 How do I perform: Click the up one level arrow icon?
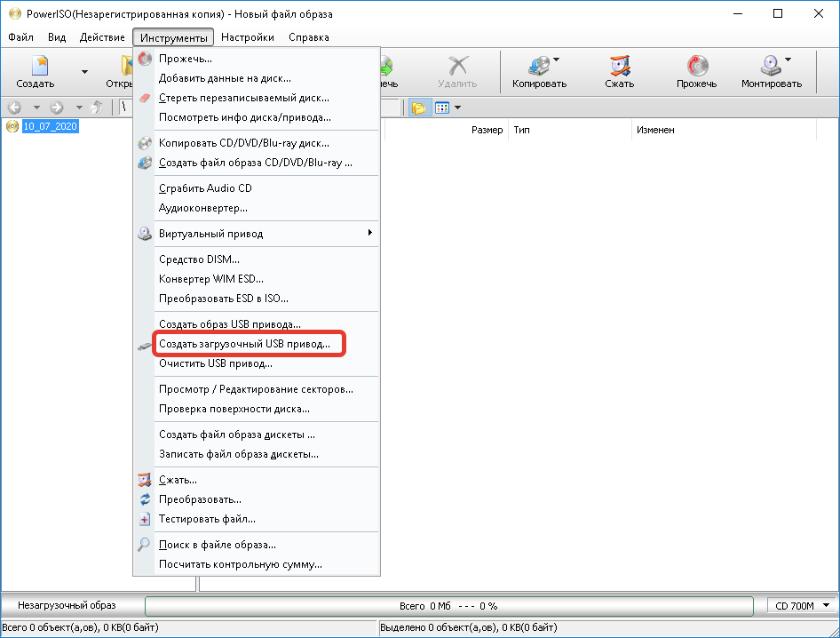point(97,108)
